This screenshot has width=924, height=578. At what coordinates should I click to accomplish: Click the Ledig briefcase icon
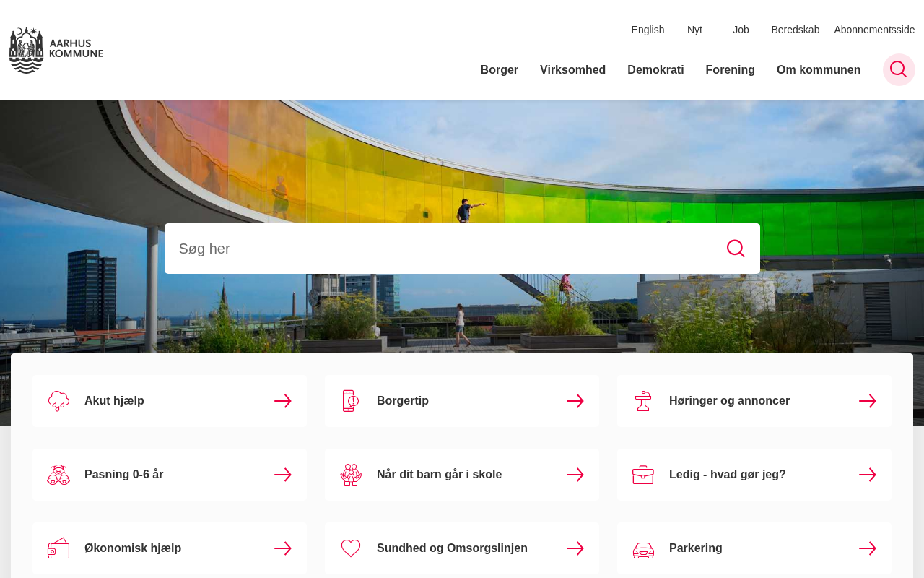(643, 475)
